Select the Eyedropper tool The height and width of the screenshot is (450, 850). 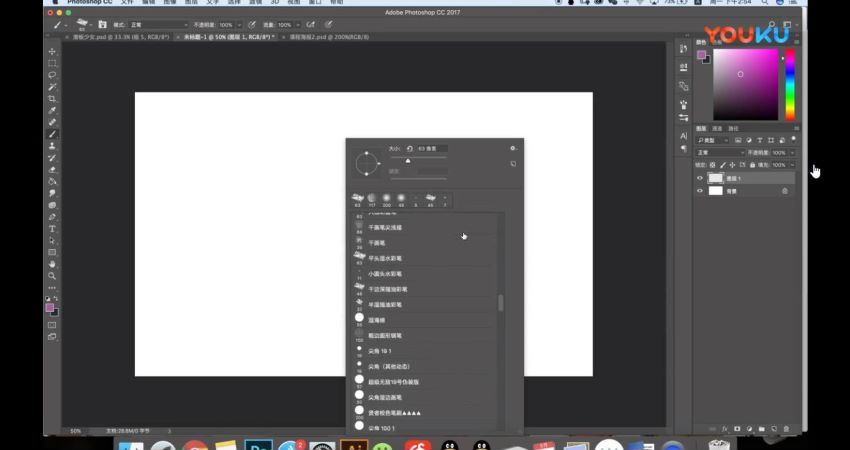coord(52,110)
